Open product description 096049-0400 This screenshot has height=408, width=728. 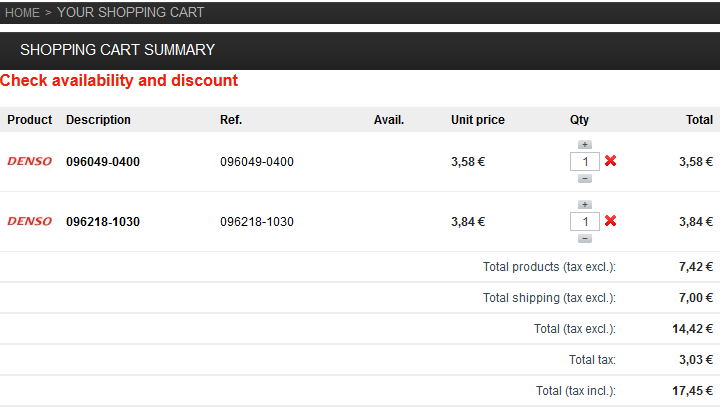click(103, 162)
